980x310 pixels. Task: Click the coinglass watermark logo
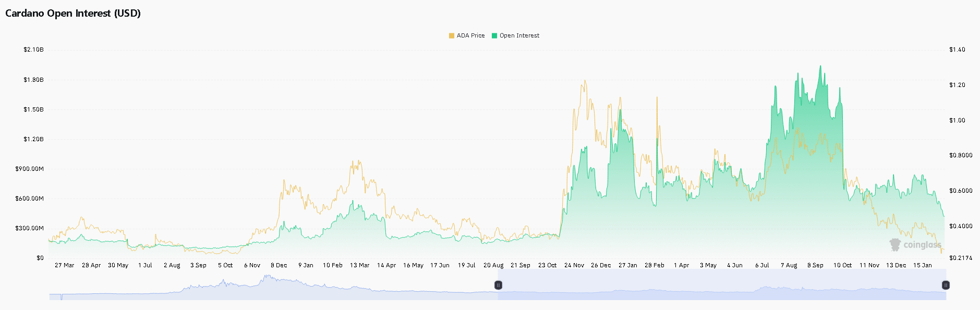(x=915, y=244)
